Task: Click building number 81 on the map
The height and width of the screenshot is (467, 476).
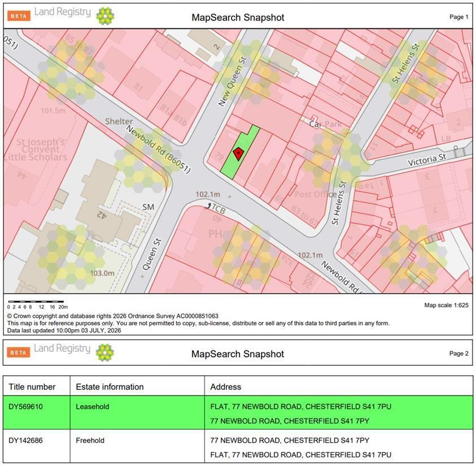Action: 138,87
